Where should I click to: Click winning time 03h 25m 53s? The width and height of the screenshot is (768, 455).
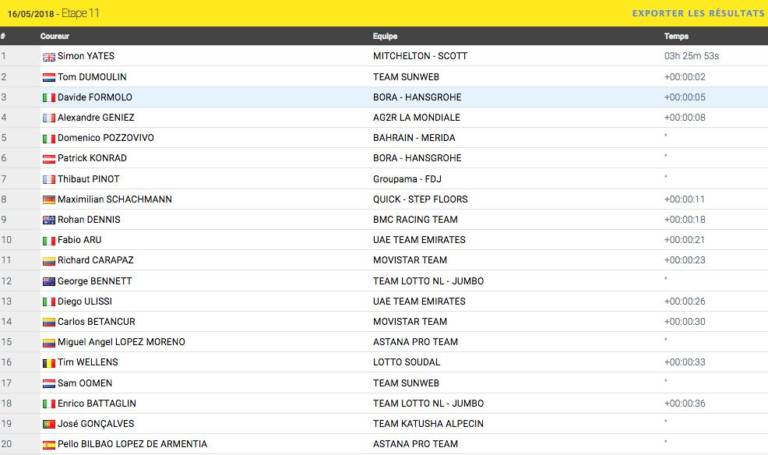(692, 56)
